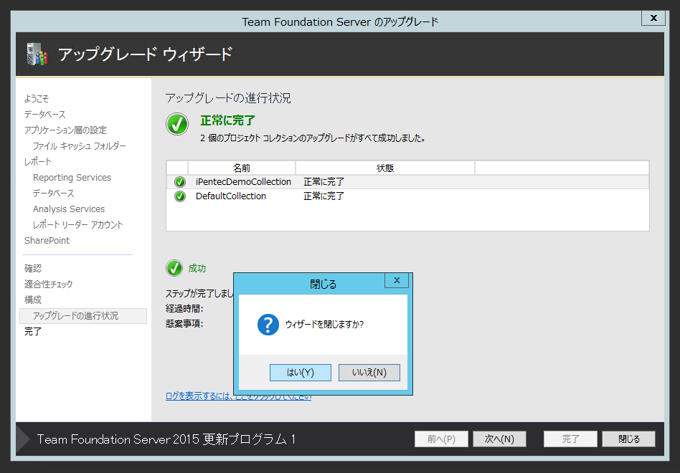Click the はい(Y) button in dialog
Screen dimensions: 680x473
pos(300,372)
